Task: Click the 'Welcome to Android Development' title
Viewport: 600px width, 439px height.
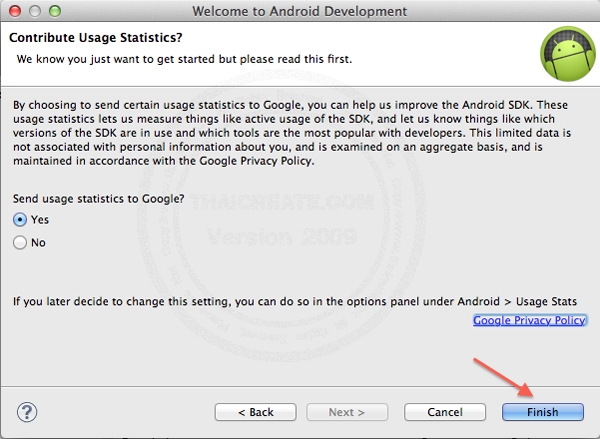Action: click(300, 11)
